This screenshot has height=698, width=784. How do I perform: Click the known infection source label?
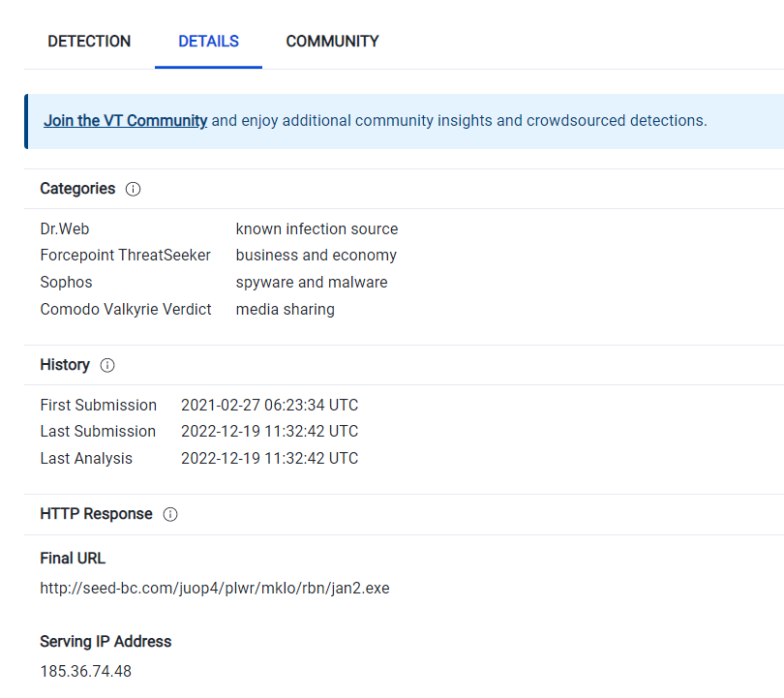[317, 228]
